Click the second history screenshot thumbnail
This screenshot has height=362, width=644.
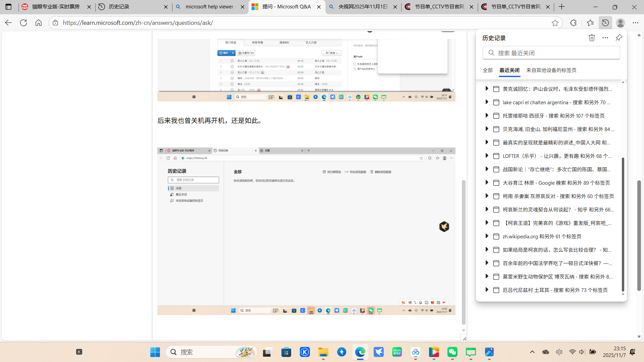(306, 231)
